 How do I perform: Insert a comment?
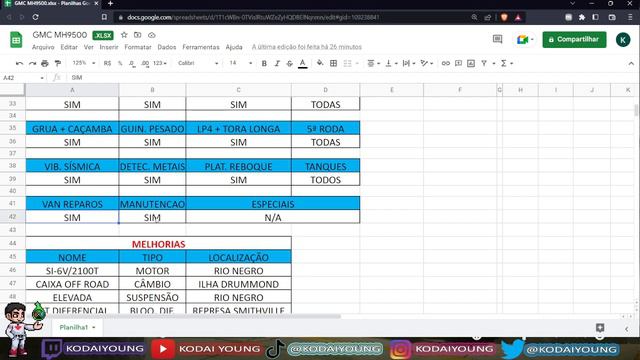click(x=458, y=63)
